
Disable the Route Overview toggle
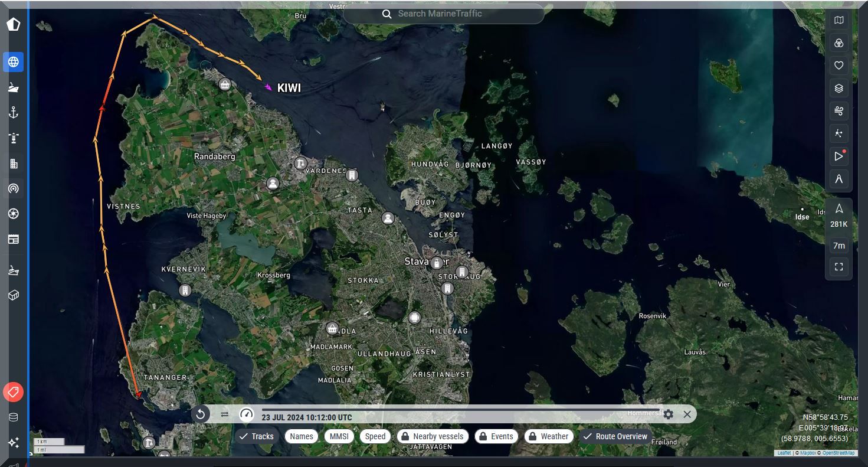[x=615, y=436]
